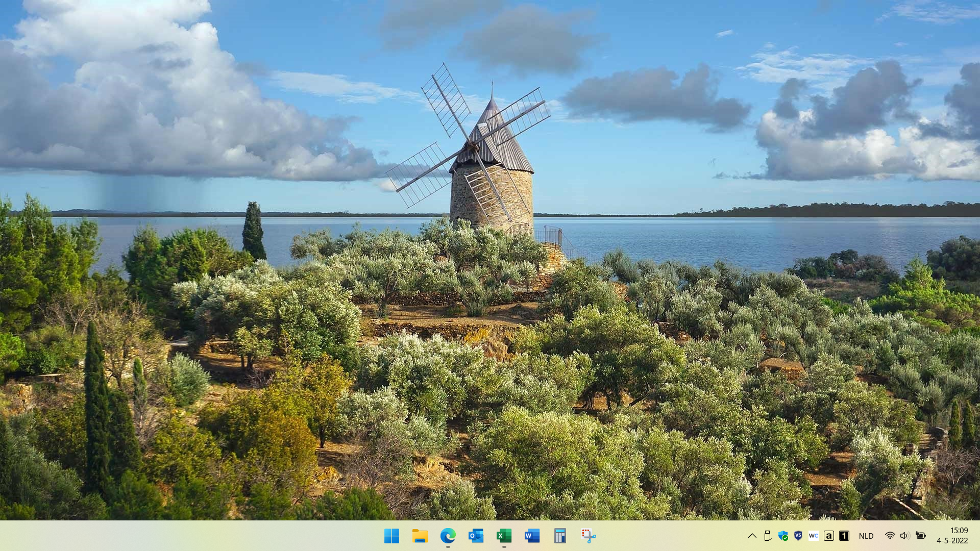980x551 pixels.
Task: Open the Calculator app
Action: click(x=560, y=536)
